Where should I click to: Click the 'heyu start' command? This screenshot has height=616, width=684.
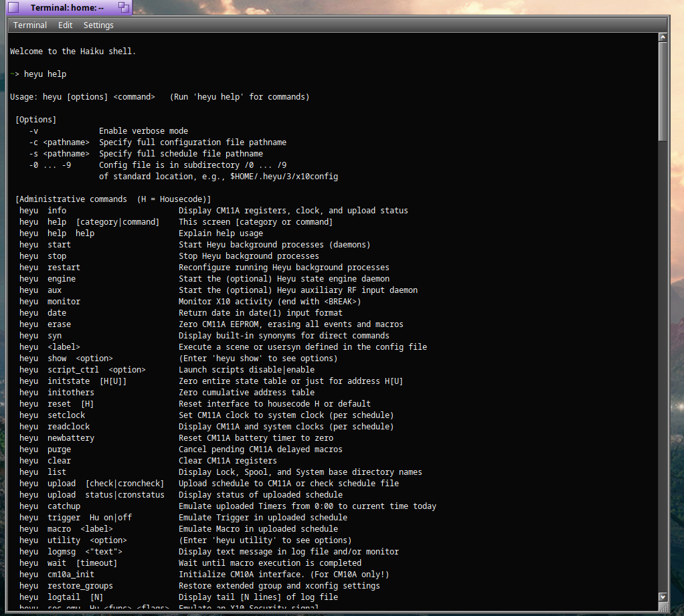(45, 245)
